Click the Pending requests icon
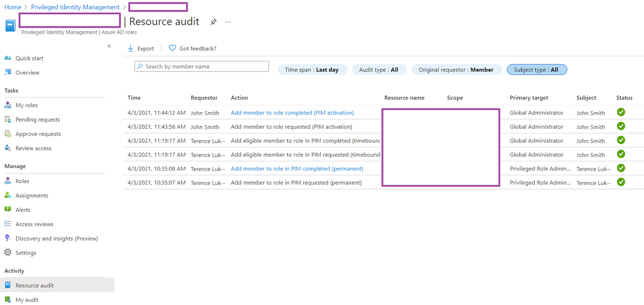The width and height of the screenshot is (644, 305). (x=8, y=120)
